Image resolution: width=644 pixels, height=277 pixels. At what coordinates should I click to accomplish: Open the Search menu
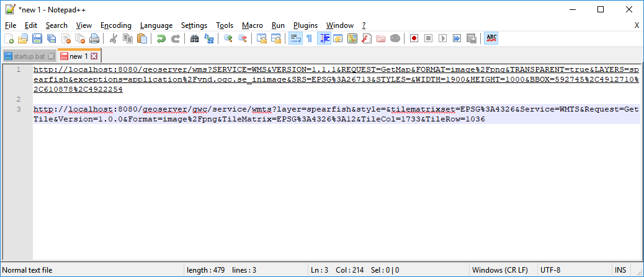click(x=56, y=25)
